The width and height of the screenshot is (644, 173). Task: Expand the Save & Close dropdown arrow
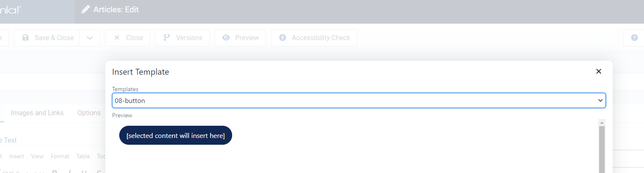90,38
